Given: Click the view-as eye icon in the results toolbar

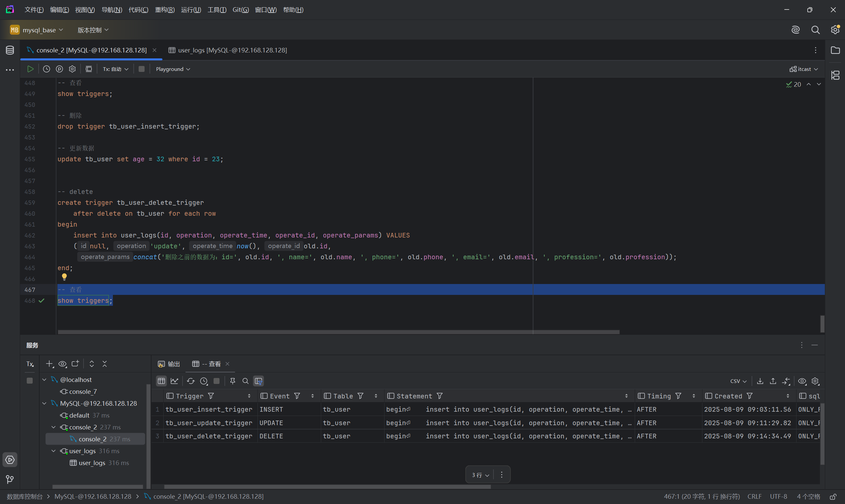Looking at the screenshot, I should (x=802, y=381).
